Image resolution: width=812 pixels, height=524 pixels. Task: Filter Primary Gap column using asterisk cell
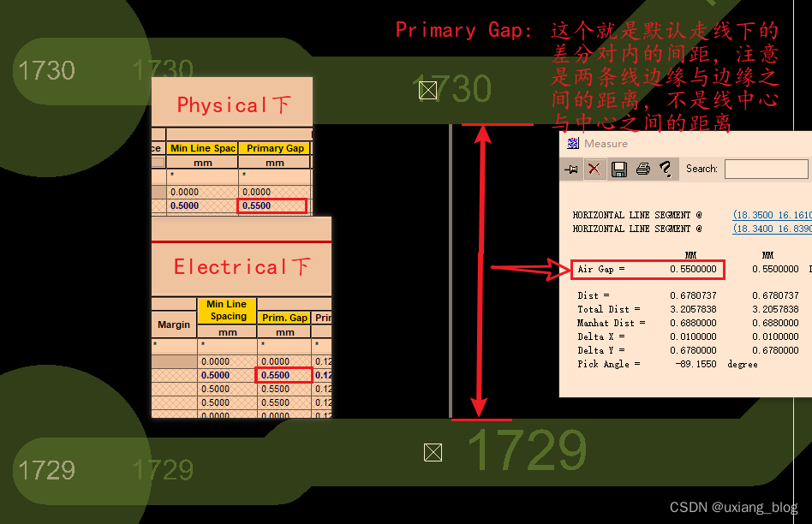275,176
